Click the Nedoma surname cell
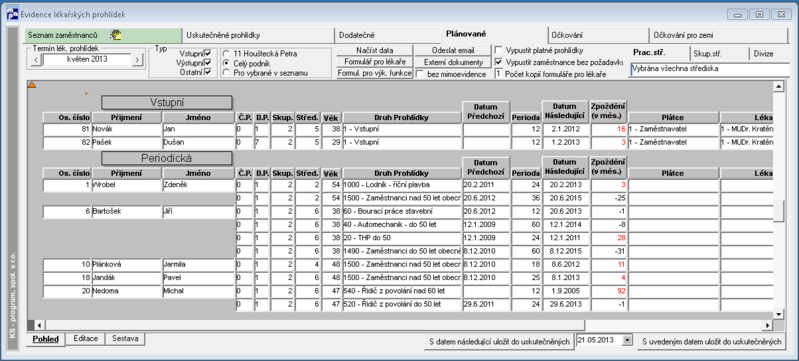Screen dimensions: 799x361 click(126, 292)
